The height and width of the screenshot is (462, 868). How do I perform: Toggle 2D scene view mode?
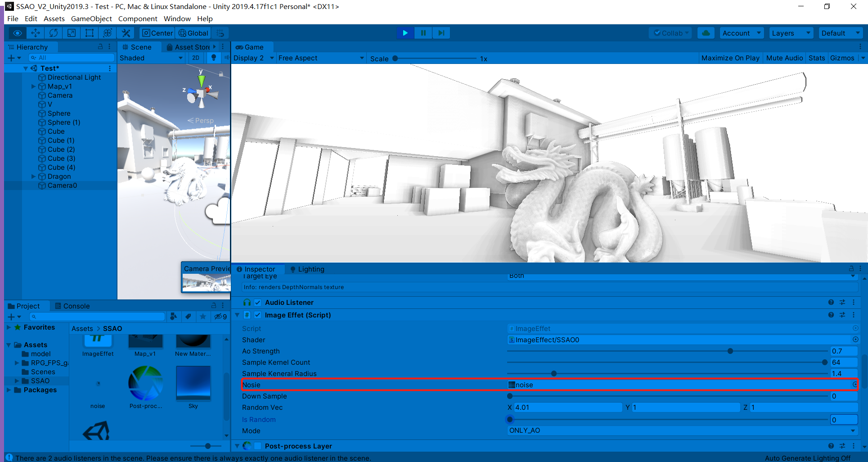[196, 58]
